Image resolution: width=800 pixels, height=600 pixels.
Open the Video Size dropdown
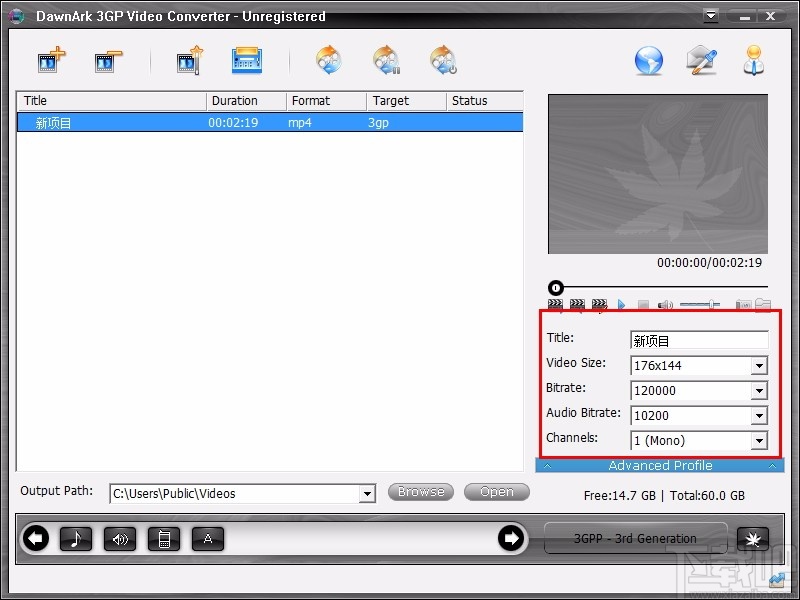pos(758,365)
